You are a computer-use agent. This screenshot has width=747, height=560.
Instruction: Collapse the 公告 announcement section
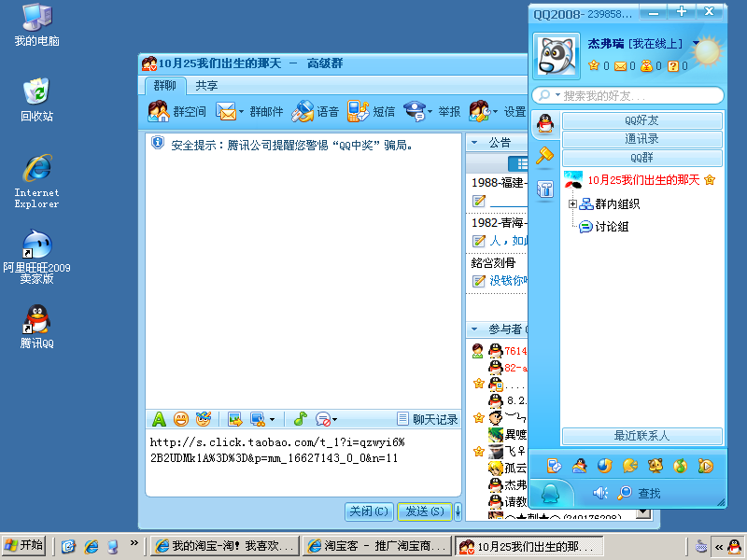[474, 142]
